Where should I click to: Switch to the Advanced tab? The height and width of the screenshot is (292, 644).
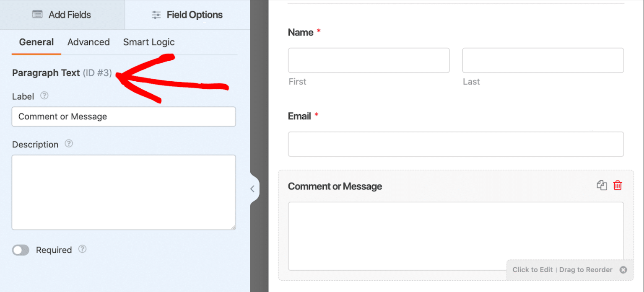point(88,42)
